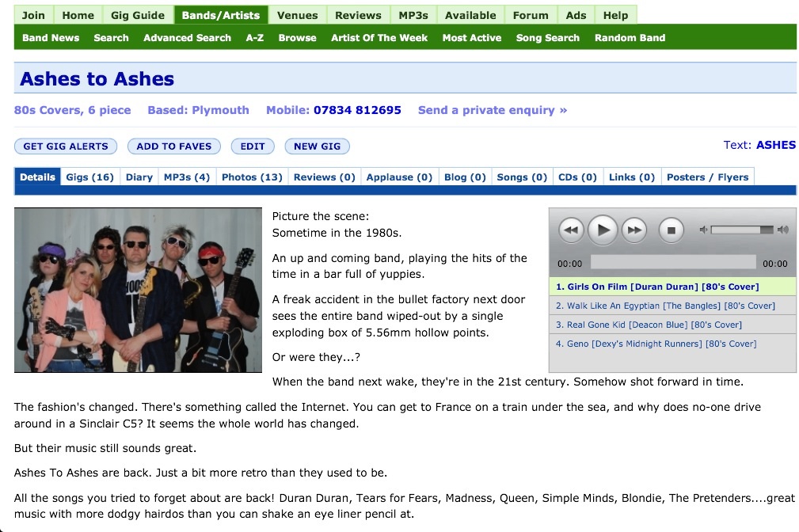
Task: Create a NEW GIG entry
Action: [317, 146]
